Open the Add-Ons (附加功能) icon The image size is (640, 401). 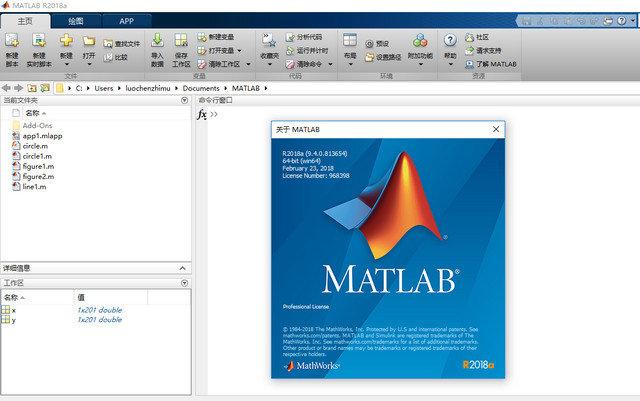[420, 40]
